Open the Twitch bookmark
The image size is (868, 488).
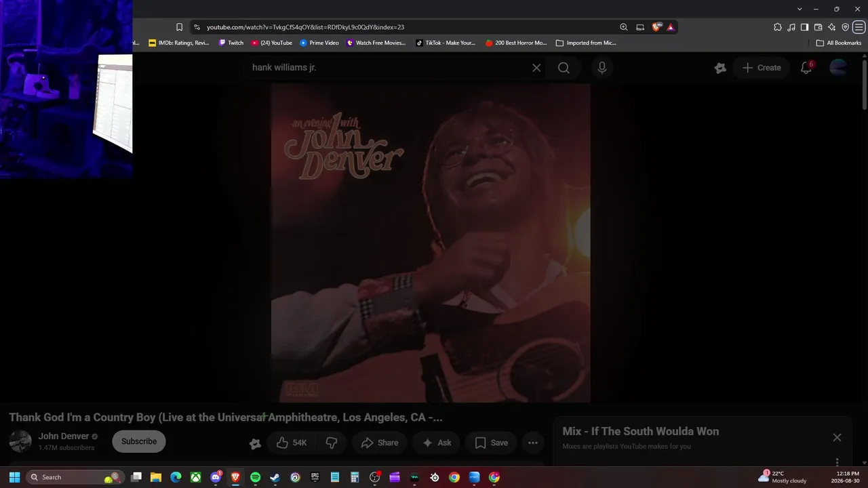(x=231, y=43)
